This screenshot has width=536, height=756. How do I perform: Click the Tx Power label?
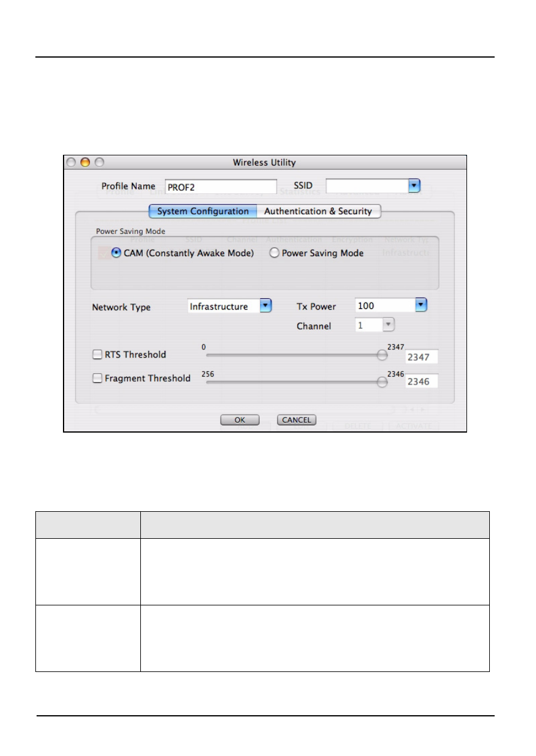317,306
